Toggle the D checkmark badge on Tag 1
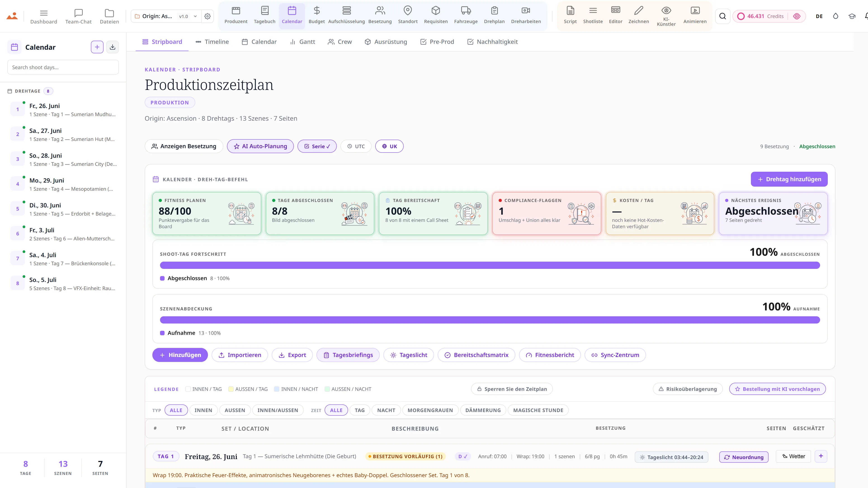This screenshot has width=868, height=488. point(463,456)
